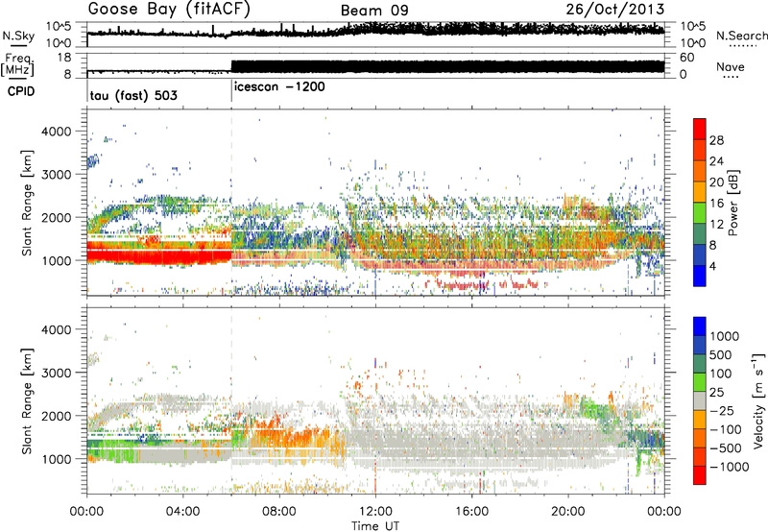The width and height of the screenshot is (768, 532).
Task: Click the '-1000' tick on Velocity scale
Action: [729, 467]
